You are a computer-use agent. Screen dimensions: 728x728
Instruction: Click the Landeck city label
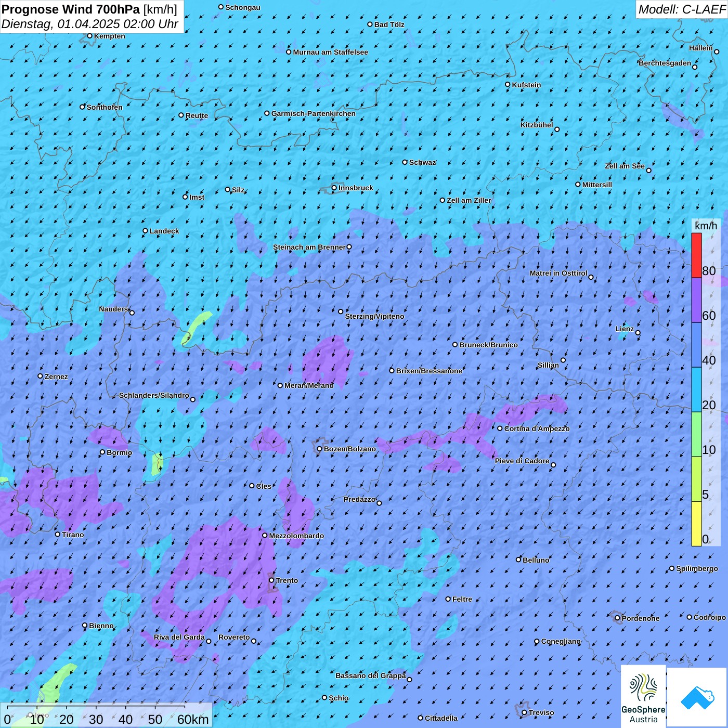pyautogui.click(x=164, y=231)
